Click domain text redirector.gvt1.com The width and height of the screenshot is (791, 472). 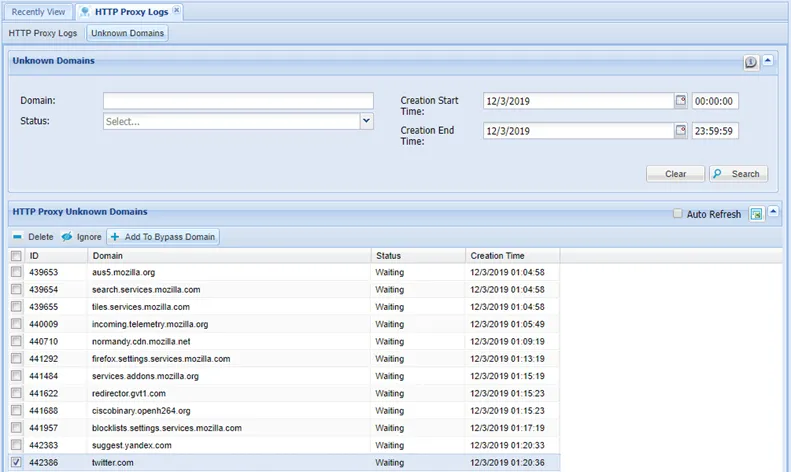tap(129, 393)
